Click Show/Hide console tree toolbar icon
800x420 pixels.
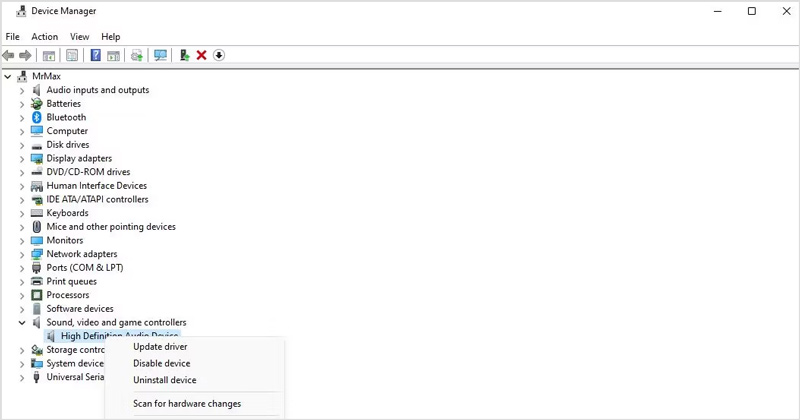(49, 55)
